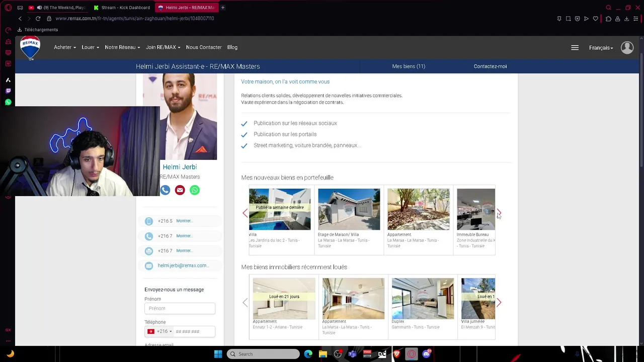Switch to The Weeknd YouTube tab
Image resolution: width=644 pixels, height=362 pixels.
coord(58,8)
